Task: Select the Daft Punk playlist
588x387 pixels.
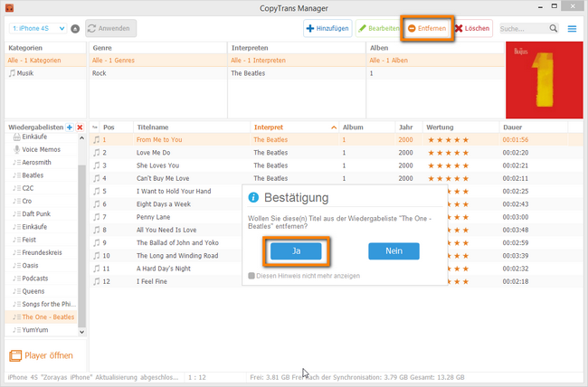Action: tap(38, 212)
